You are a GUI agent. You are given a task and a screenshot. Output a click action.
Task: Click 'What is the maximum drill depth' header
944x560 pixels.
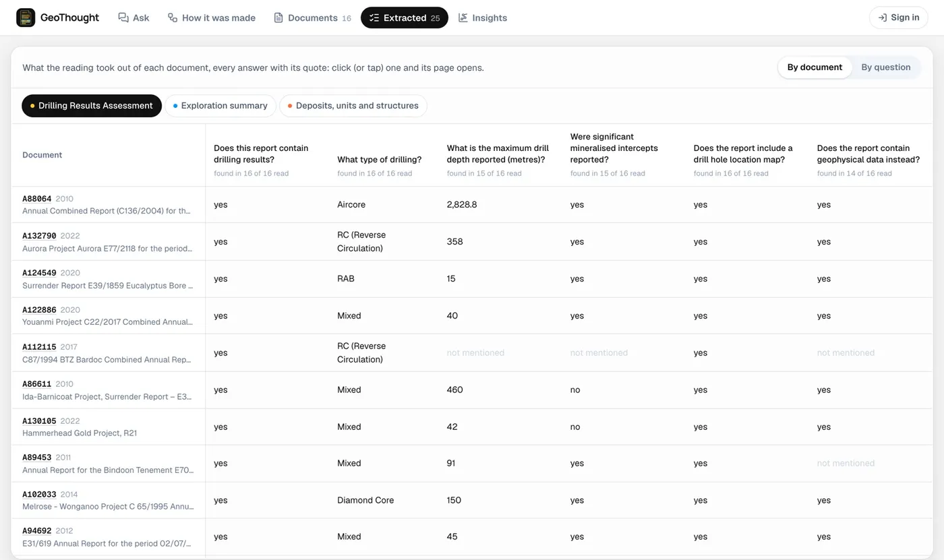[x=498, y=154]
